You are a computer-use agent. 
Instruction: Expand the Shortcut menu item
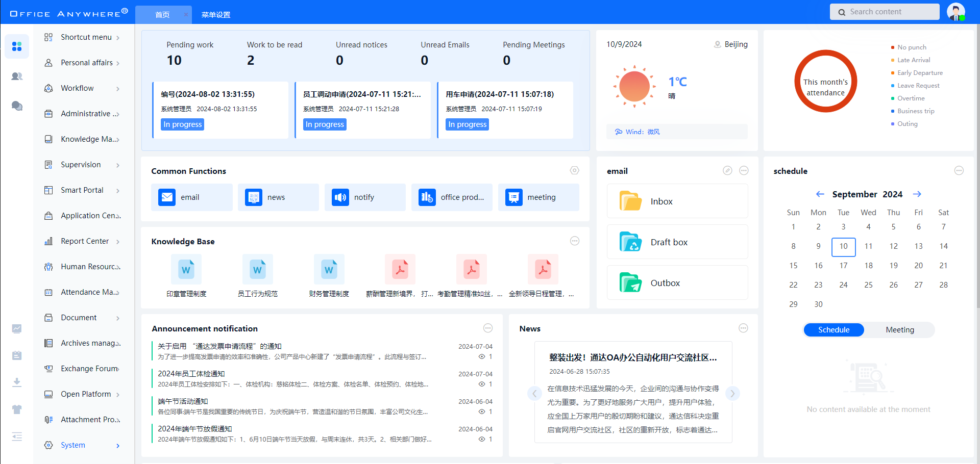[x=86, y=37]
